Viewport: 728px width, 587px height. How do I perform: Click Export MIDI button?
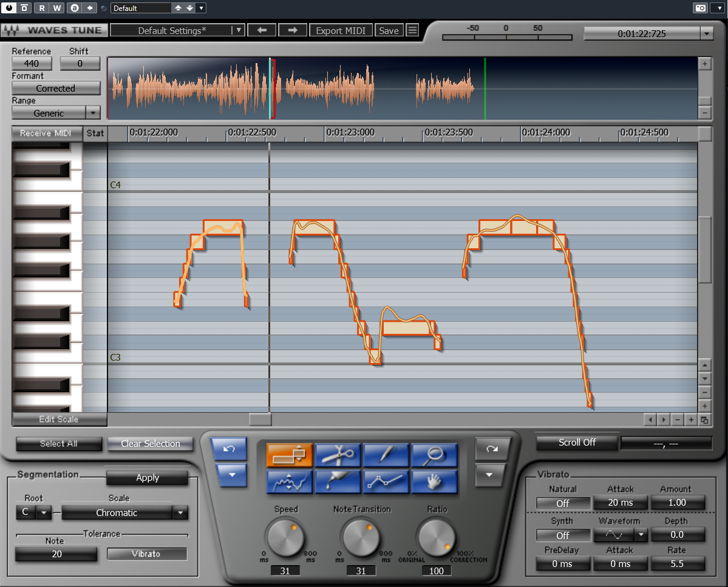click(x=341, y=30)
